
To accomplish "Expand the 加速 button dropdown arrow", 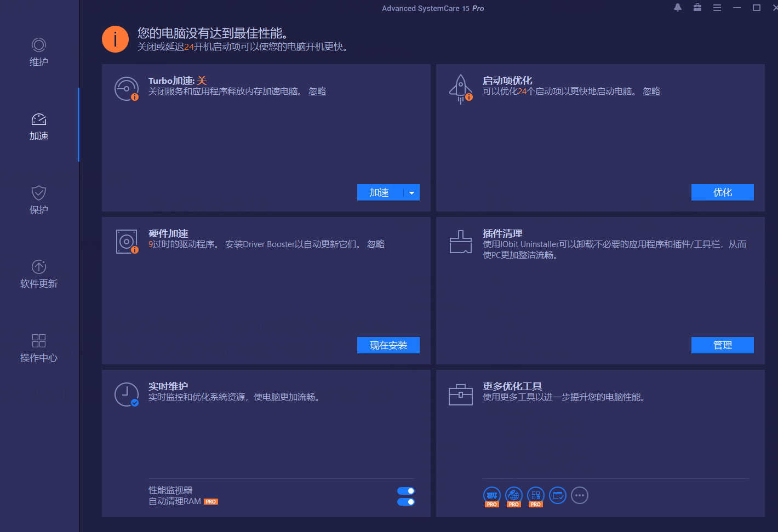I will 412,192.
